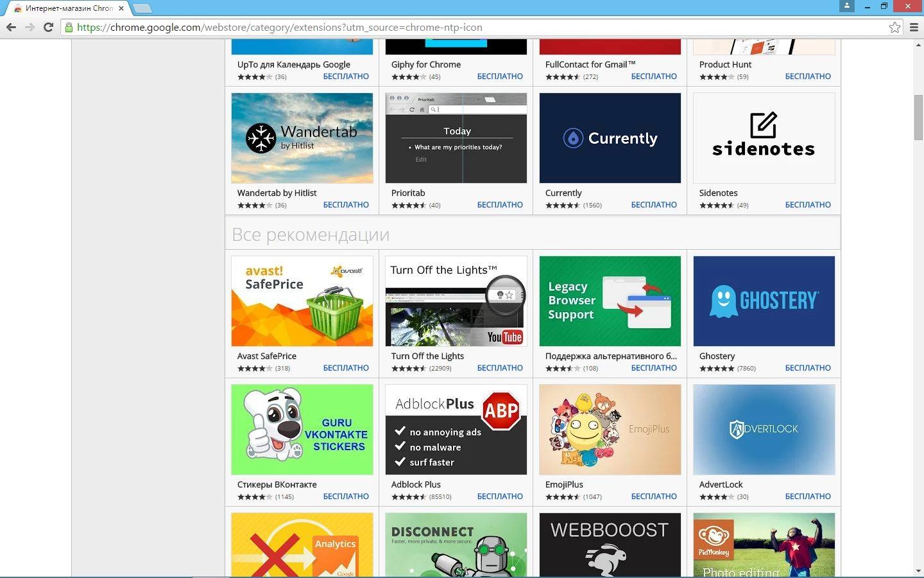Click the vertical scrollbar thumb
The width and height of the screenshot is (924, 578).
pyautogui.click(x=919, y=118)
